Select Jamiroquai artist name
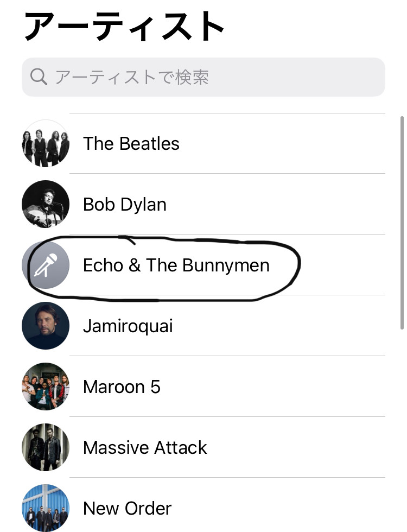 (128, 326)
